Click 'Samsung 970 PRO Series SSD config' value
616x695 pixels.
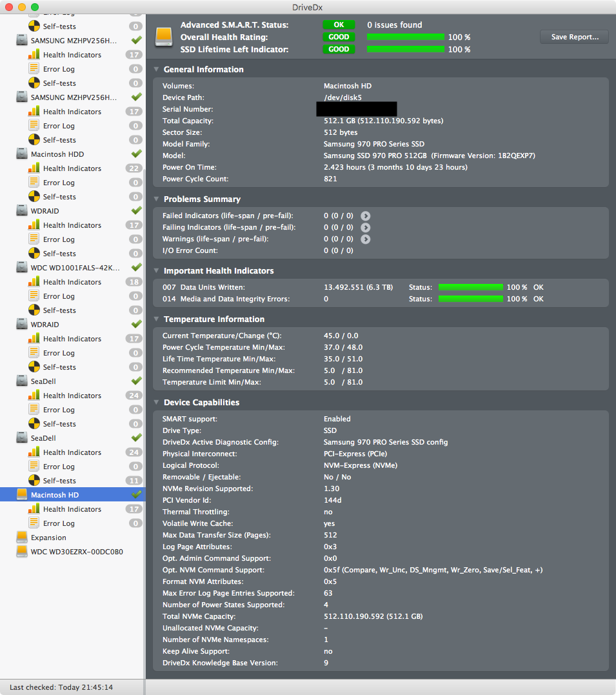pos(386,442)
